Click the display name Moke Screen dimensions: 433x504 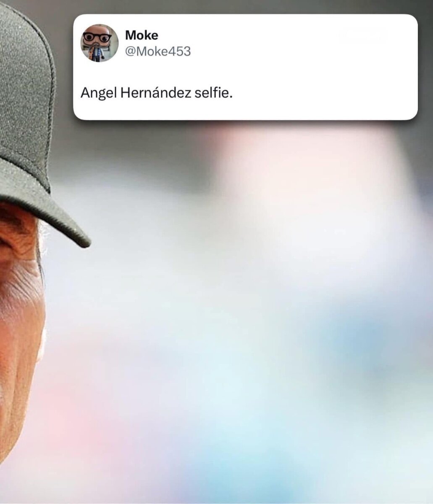coord(142,35)
